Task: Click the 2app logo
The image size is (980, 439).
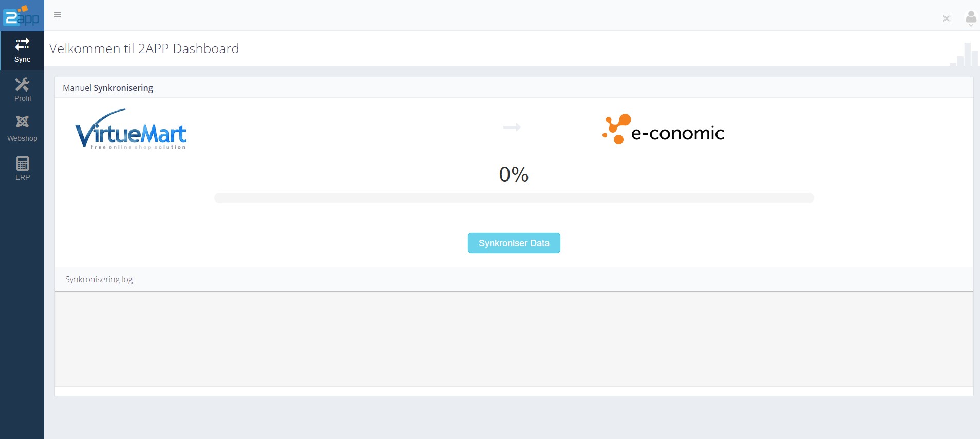Action: tap(22, 15)
